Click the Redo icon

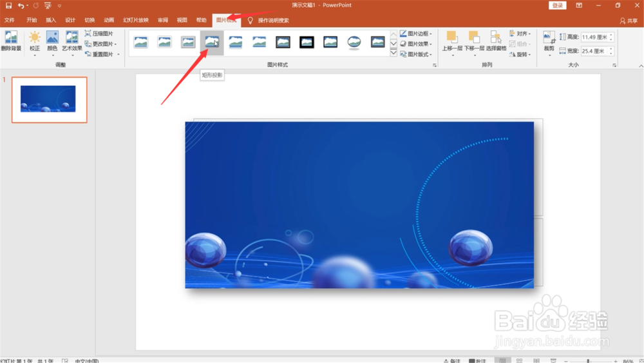coord(35,5)
